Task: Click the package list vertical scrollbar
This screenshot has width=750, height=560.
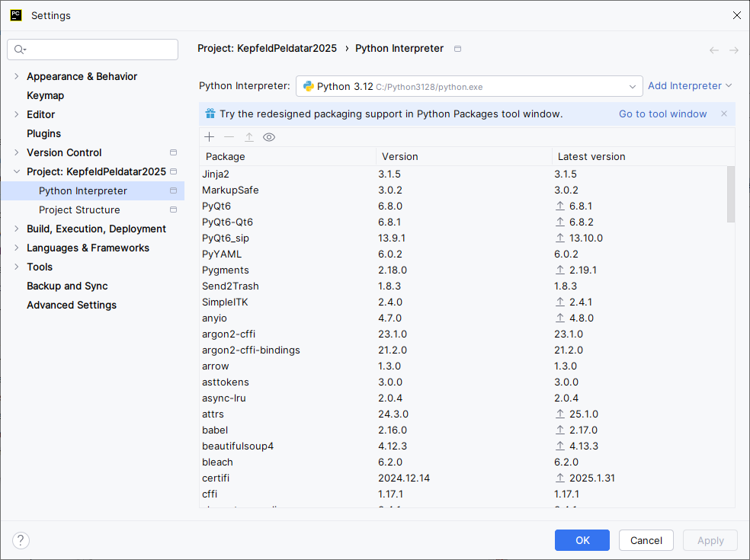Action: tap(731, 194)
